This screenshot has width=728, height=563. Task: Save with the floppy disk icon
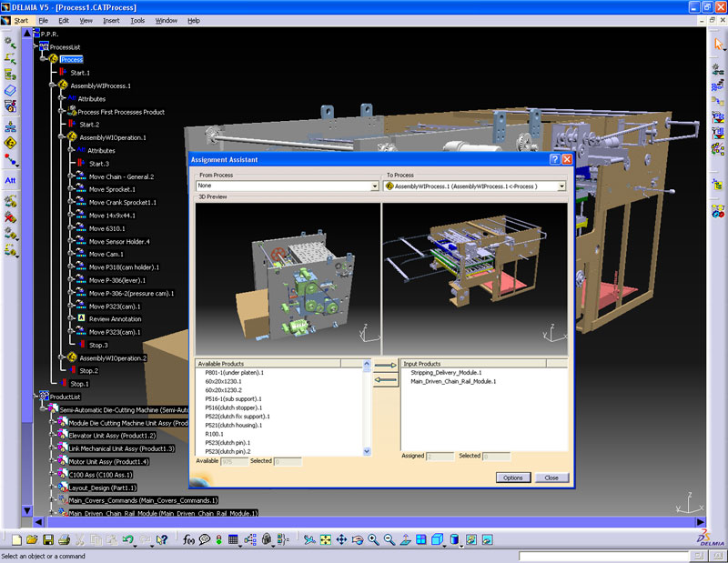[x=48, y=539]
